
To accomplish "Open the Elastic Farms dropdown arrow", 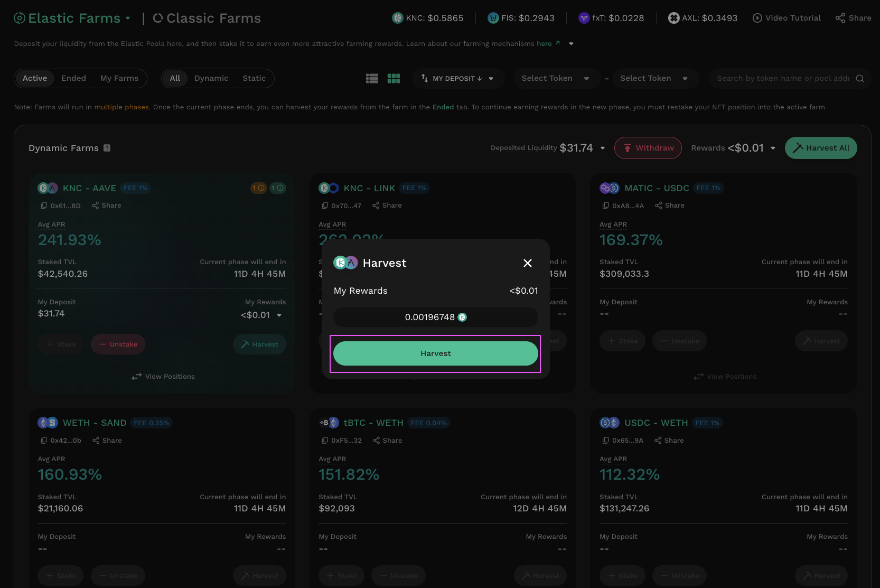I will tap(128, 18).
